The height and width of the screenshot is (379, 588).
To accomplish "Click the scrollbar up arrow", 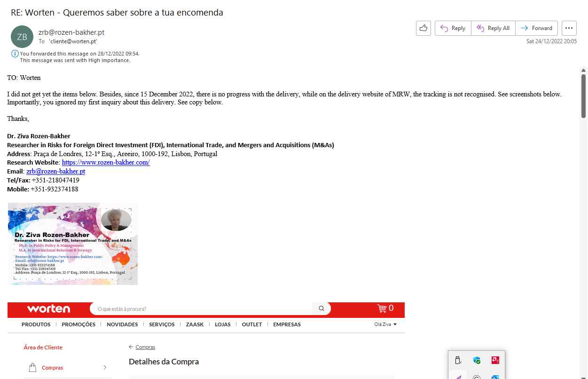I will (x=583, y=70).
